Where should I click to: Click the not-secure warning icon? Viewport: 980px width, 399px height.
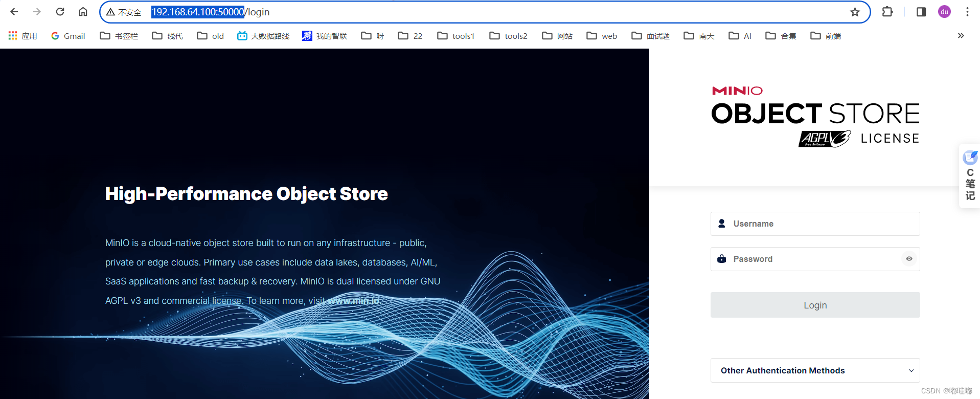pos(110,12)
